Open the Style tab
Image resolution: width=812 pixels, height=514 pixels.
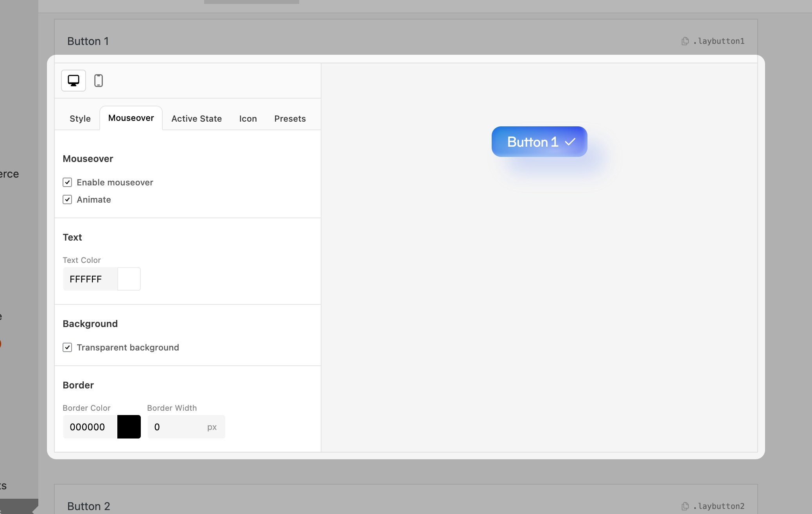point(80,119)
